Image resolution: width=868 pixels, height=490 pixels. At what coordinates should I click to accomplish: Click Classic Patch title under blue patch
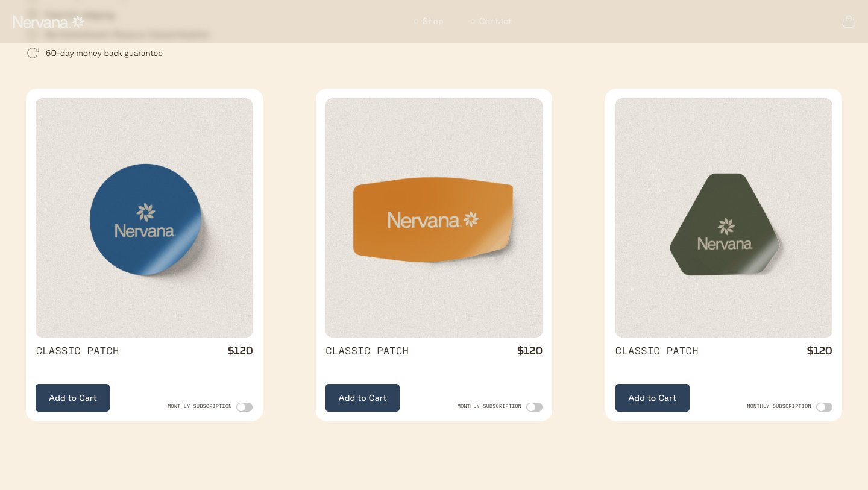(x=77, y=351)
